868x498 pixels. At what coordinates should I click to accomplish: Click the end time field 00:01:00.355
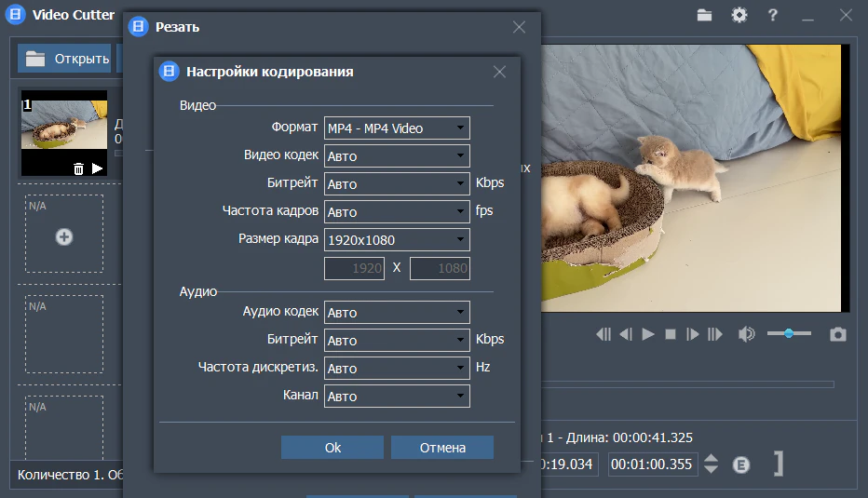[x=652, y=464]
